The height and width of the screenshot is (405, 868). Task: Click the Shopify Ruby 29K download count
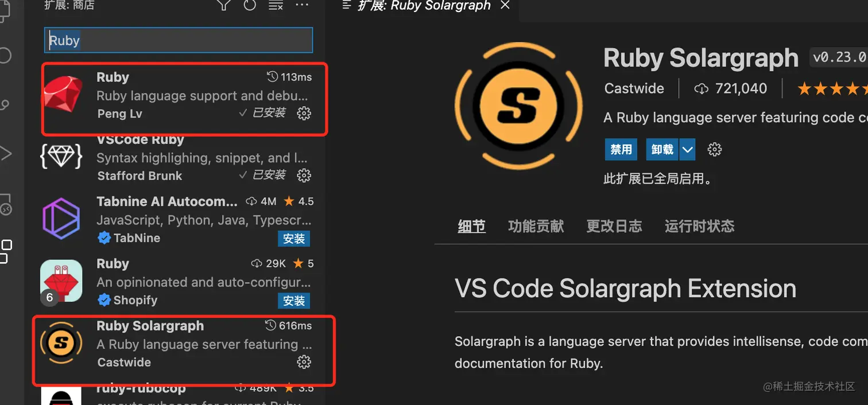pyautogui.click(x=269, y=263)
